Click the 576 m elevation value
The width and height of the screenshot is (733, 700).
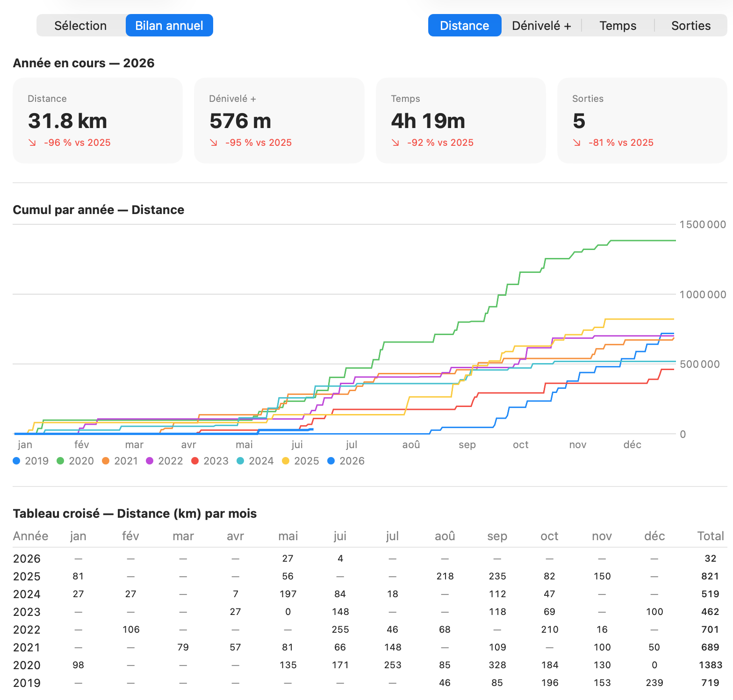(x=240, y=121)
